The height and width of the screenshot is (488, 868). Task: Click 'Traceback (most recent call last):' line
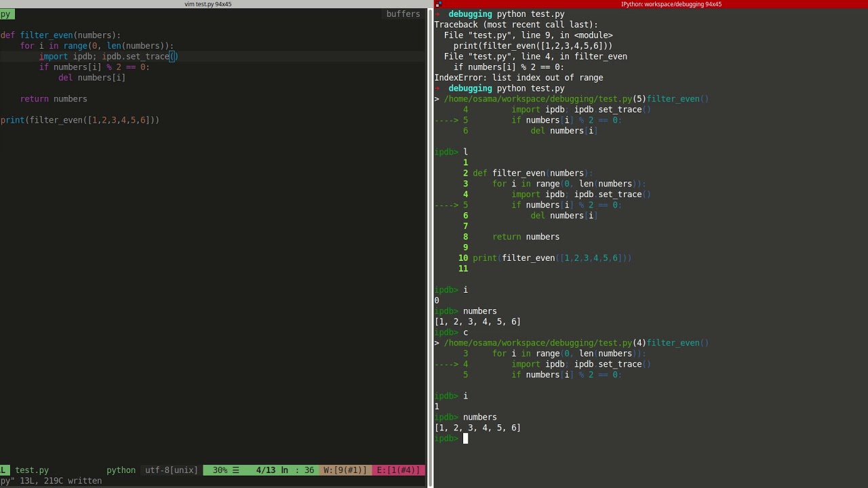516,24
